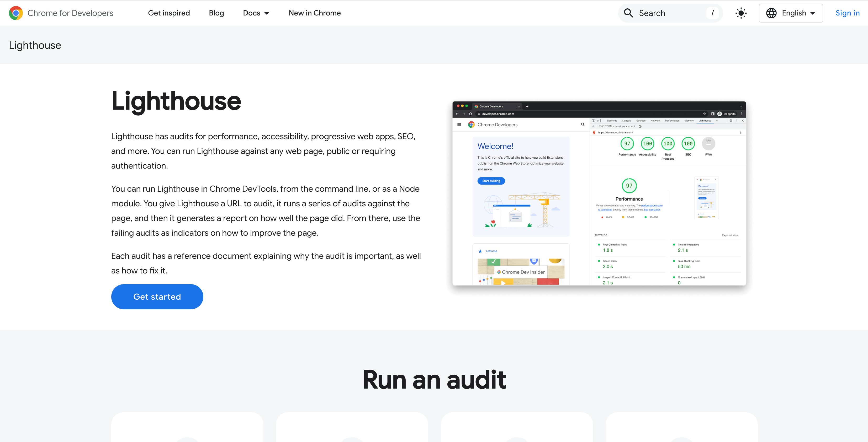Click the paragraph about running Lighthouse in DevTools
This screenshot has height=442, width=868.
(x=266, y=211)
